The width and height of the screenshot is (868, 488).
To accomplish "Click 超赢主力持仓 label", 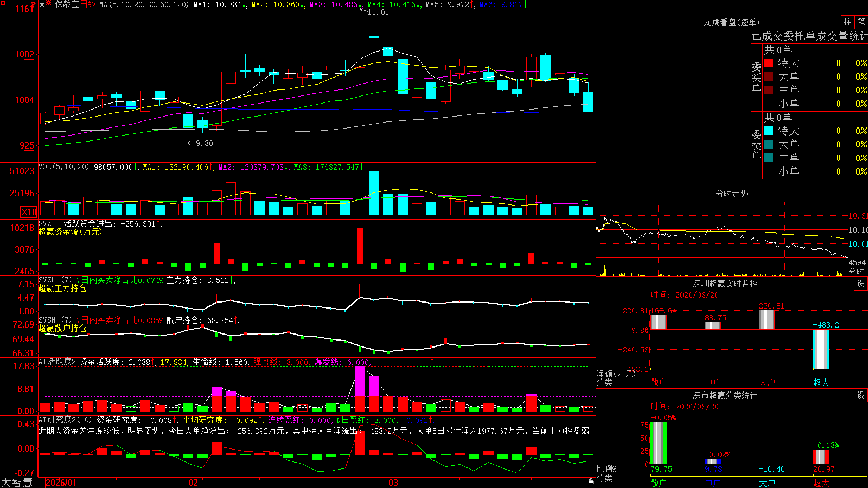I will click(x=62, y=288).
